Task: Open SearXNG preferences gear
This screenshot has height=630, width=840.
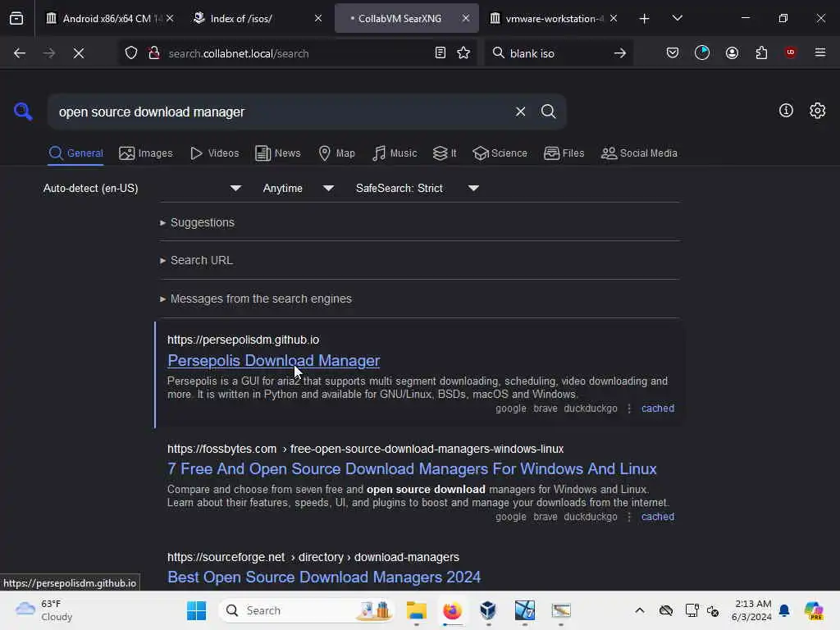Action: point(817,111)
